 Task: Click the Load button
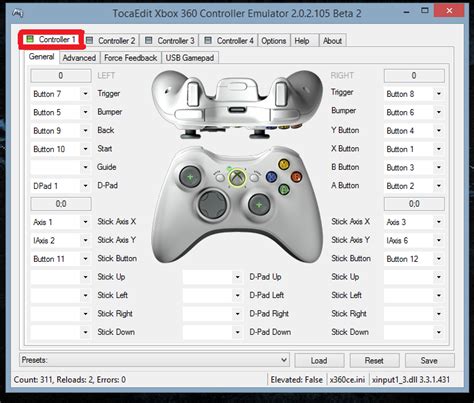coord(319,360)
